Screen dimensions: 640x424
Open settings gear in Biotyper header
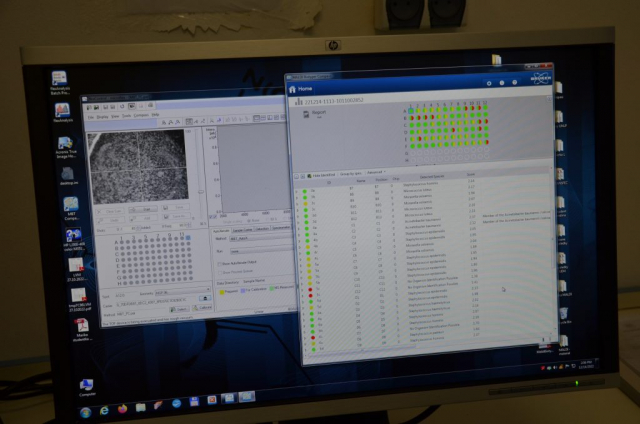(x=489, y=83)
